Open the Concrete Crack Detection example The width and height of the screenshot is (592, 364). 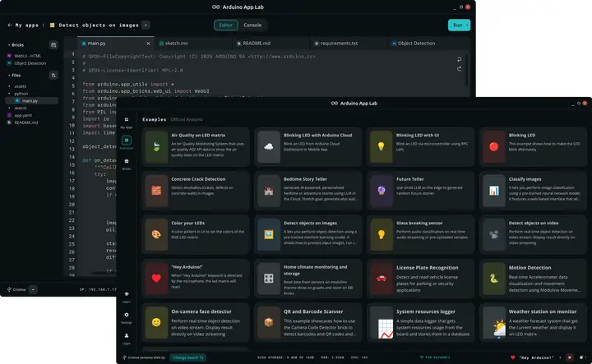coord(196,191)
